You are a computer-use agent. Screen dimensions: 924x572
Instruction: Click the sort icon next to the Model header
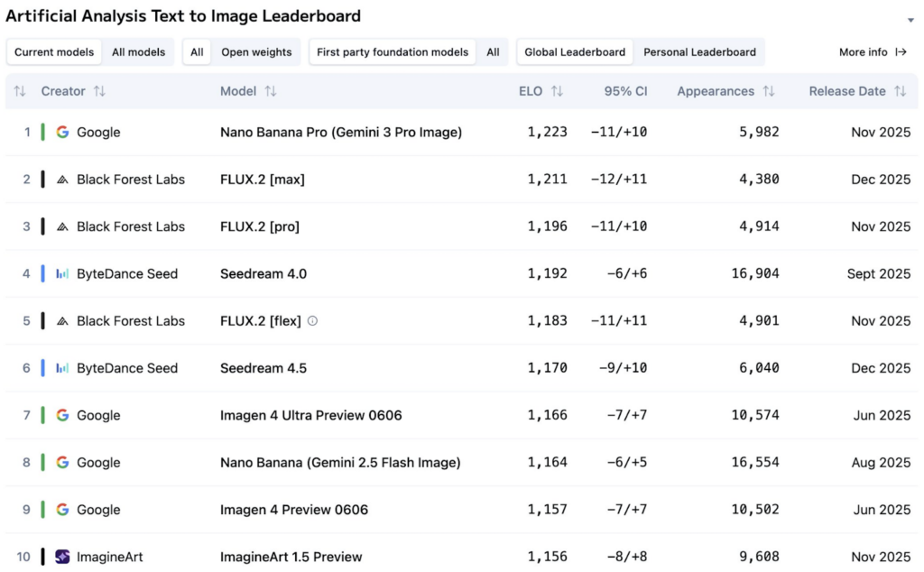pyautogui.click(x=269, y=91)
